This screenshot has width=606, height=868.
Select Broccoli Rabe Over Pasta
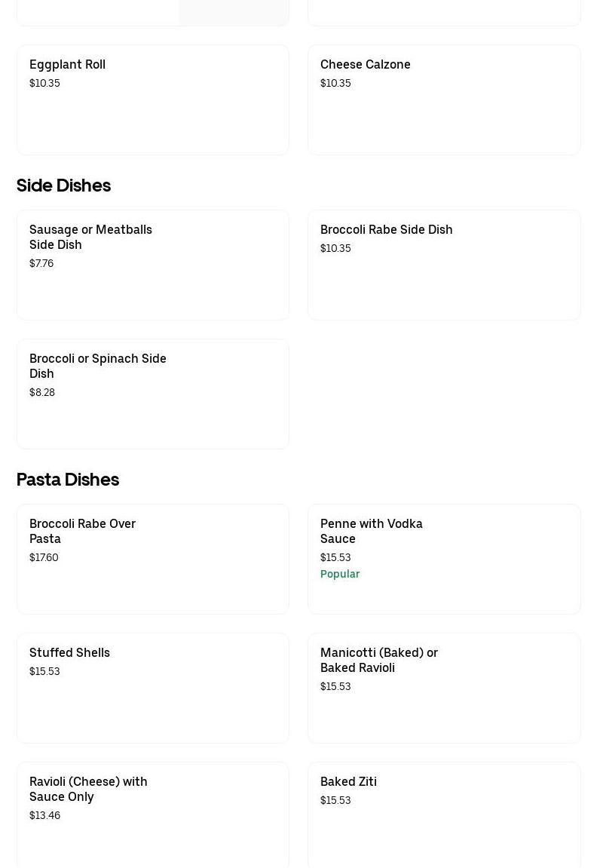point(152,559)
